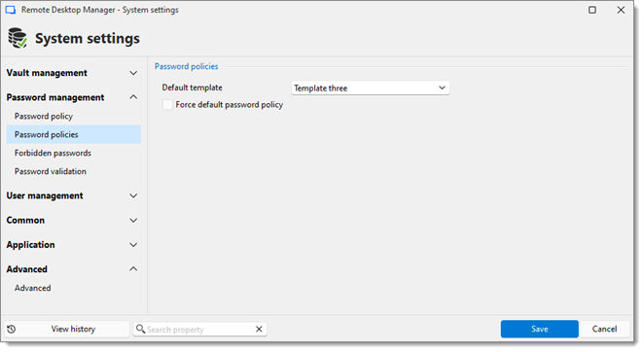The width and height of the screenshot is (644, 352).
Task: Collapse the Advanced section chevron
Action: pyautogui.click(x=133, y=269)
